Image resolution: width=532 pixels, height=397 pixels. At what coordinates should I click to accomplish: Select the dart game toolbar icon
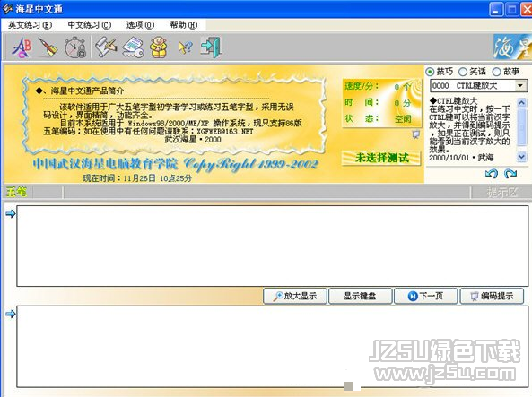pyautogui.click(x=48, y=47)
